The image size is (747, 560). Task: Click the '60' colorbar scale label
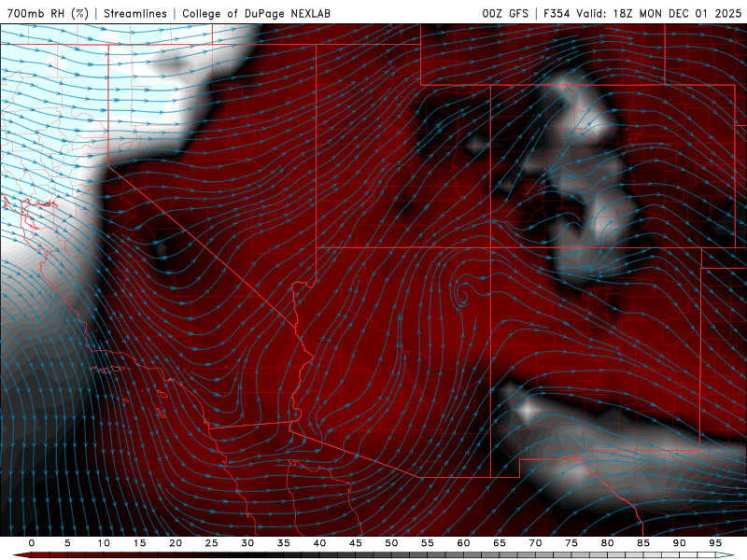click(x=463, y=543)
